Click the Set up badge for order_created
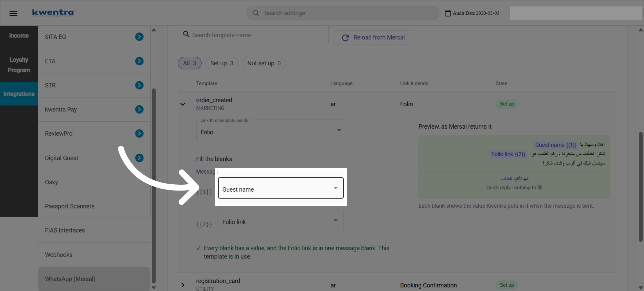The image size is (644, 291). tap(507, 104)
